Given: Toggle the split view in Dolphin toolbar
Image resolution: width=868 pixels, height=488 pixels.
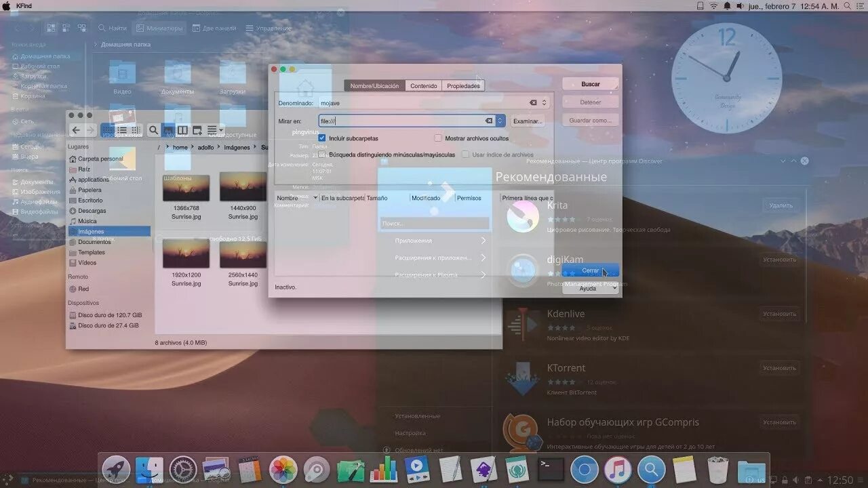Looking at the screenshot, I should pyautogui.click(x=183, y=130).
